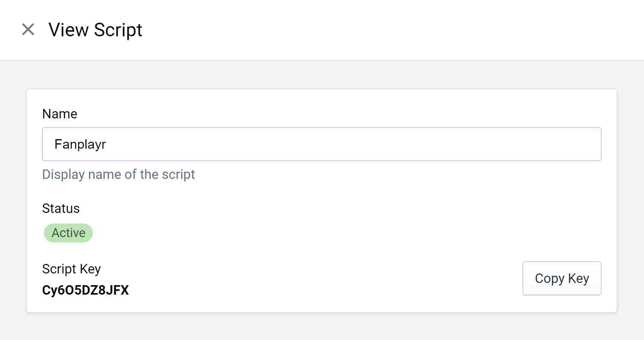The width and height of the screenshot is (644, 340).
Task: Click the 'Display name of the script' hint
Action: pos(119,174)
